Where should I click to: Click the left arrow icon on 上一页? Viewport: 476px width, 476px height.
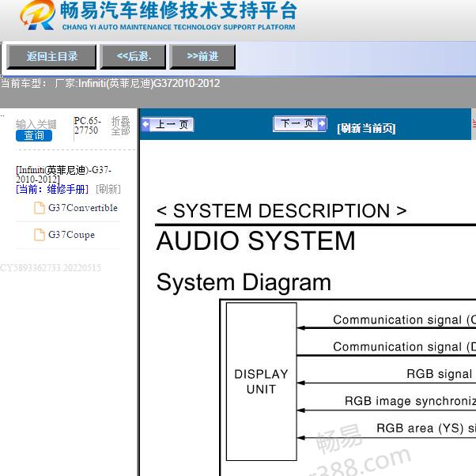pos(146,124)
